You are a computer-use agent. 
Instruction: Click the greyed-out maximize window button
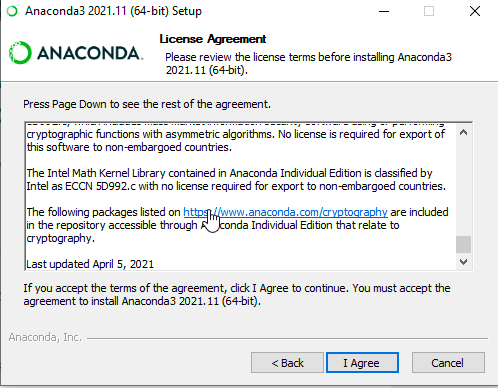(x=429, y=11)
